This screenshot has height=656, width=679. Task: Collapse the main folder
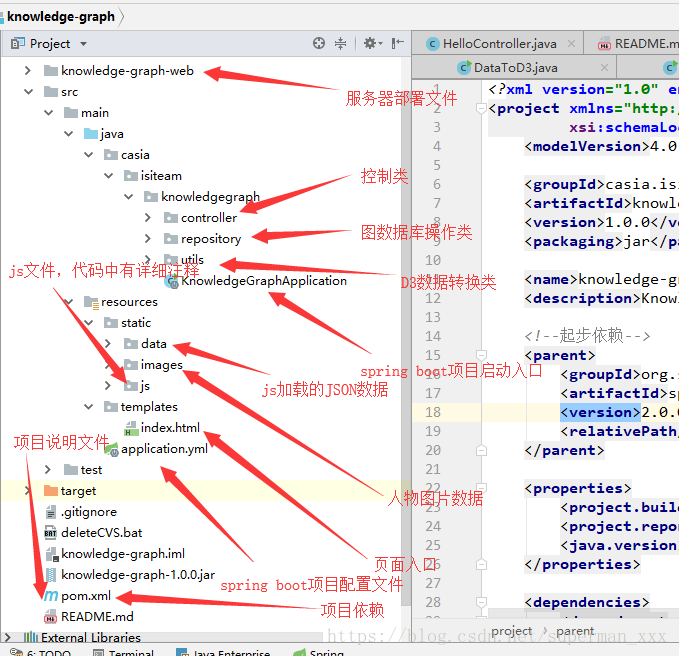click(x=48, y=113)
